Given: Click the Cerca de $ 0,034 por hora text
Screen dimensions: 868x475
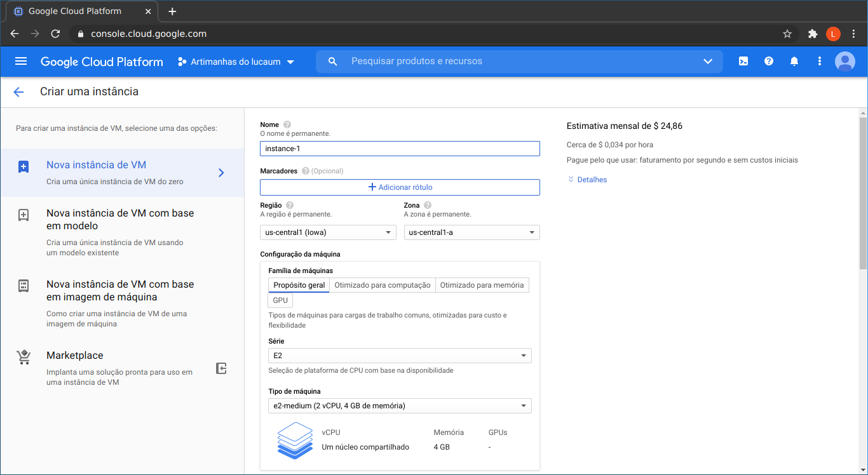Looking at the screenshot, I should (610, 145).
